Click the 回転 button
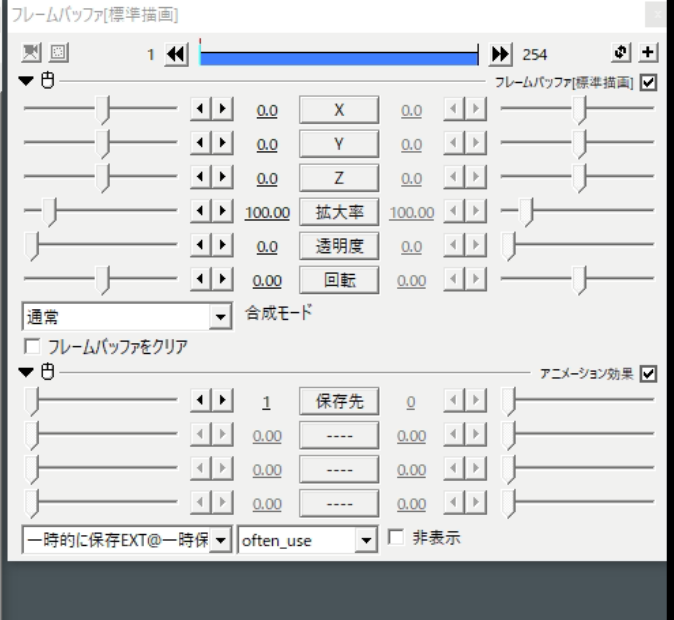674x620 pixels. pos(339,280)
